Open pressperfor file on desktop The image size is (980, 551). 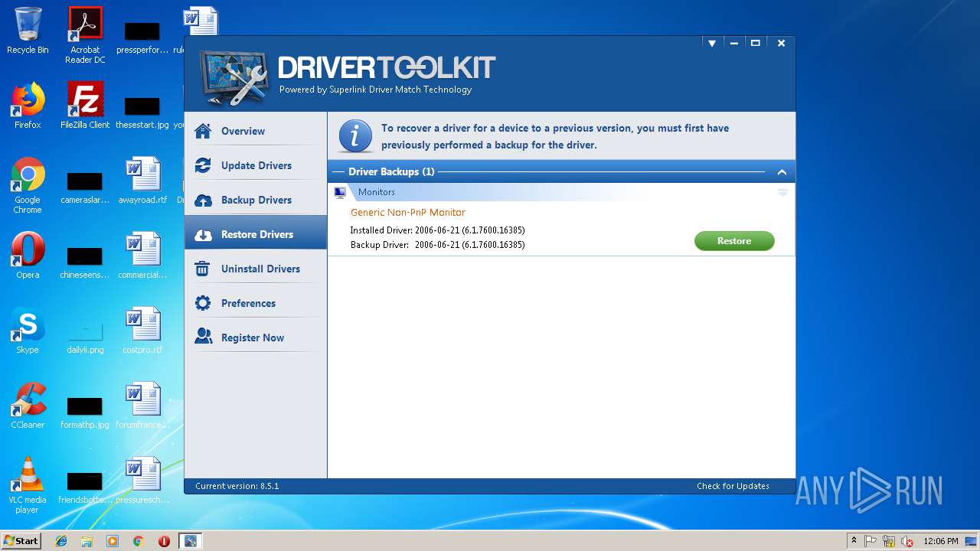tap(142, 37)
